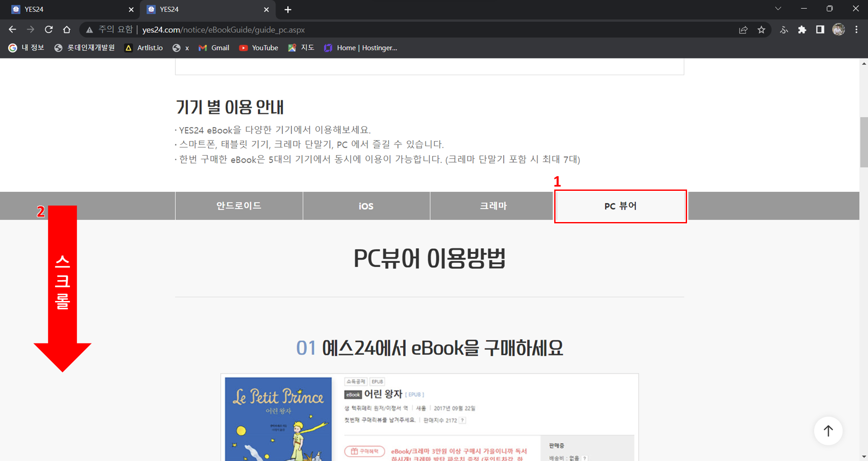Click the scrollbar up arrow
The image size is (868, 461).
point(864,63)
